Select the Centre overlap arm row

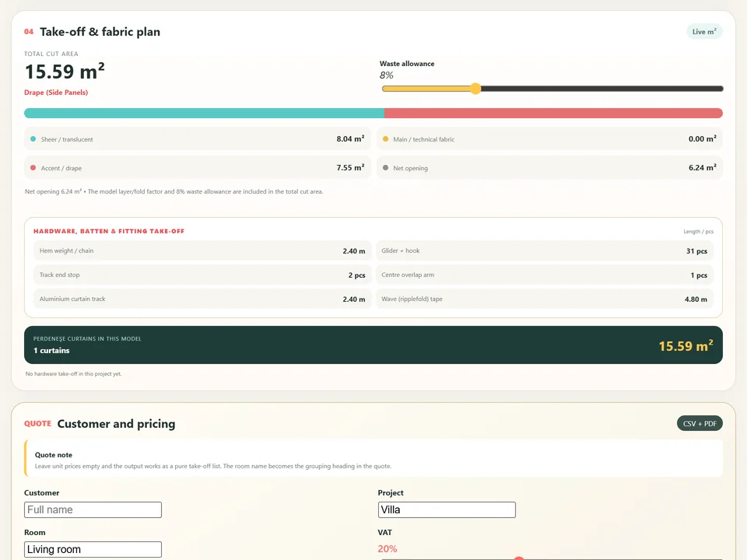coord(545,275)
